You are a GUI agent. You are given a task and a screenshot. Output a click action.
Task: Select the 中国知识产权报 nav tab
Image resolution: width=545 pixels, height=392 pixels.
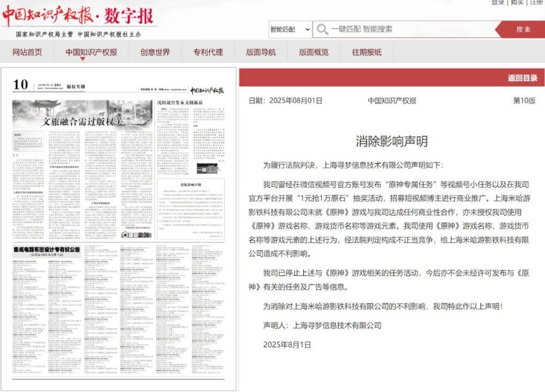pyautogui.click(x=91, y=52)
